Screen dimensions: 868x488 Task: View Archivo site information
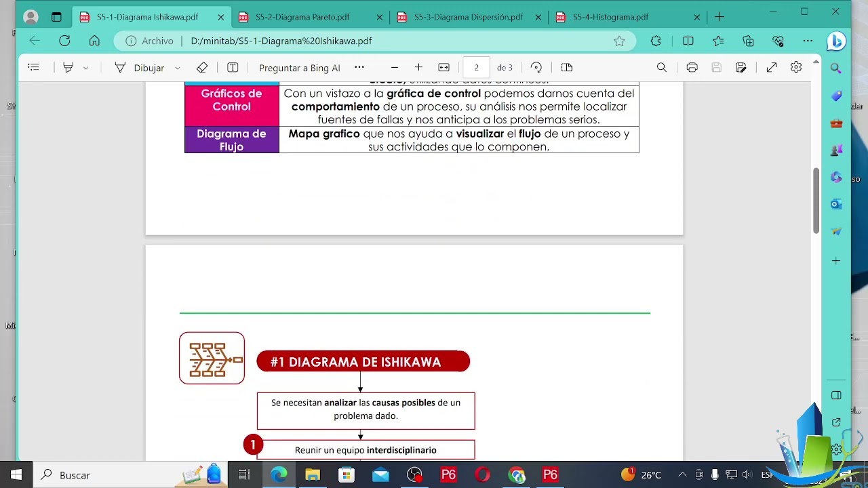[x=149, y=41]
